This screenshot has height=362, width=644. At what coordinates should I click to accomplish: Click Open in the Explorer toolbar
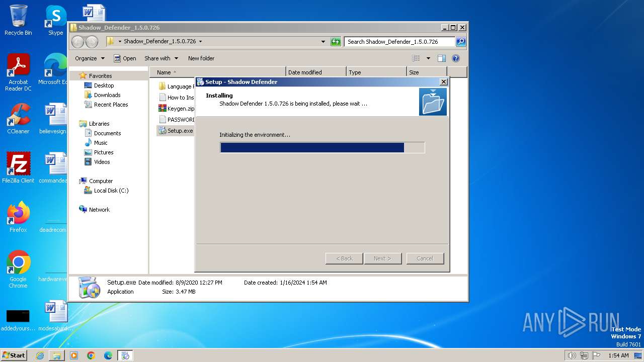(x=125, y=58)
